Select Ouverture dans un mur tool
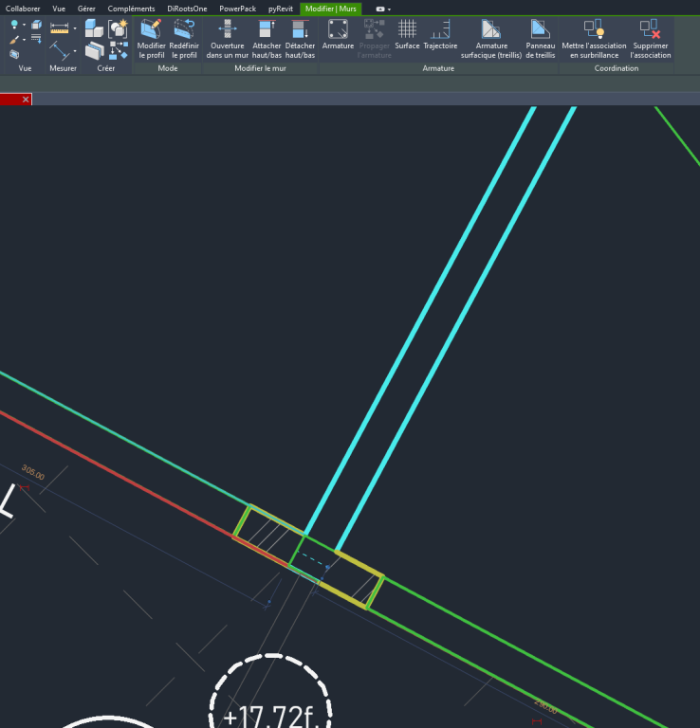Screen dimensions: 700x728 228,39
